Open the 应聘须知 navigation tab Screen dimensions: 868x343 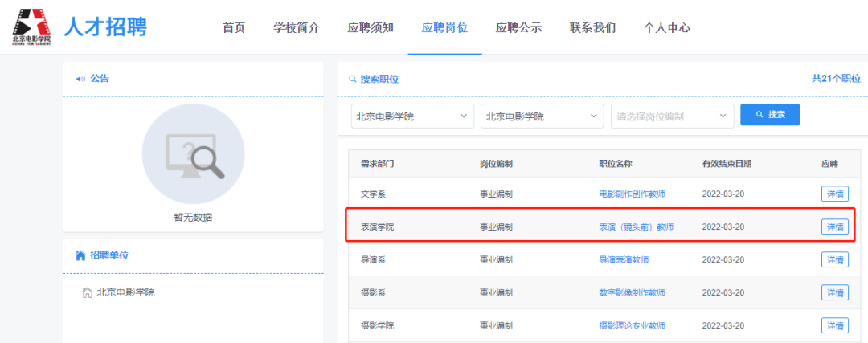371,27
